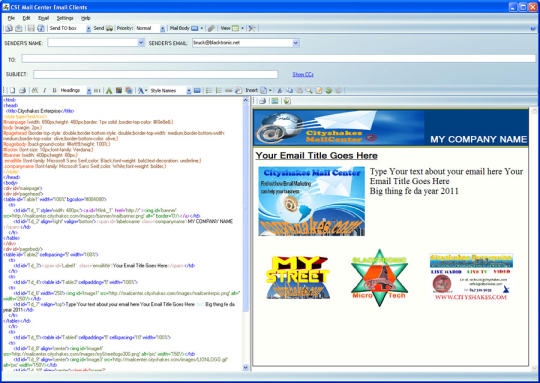Click the View layout button
The image size is (540, 383).
click(x=230, y=28)
